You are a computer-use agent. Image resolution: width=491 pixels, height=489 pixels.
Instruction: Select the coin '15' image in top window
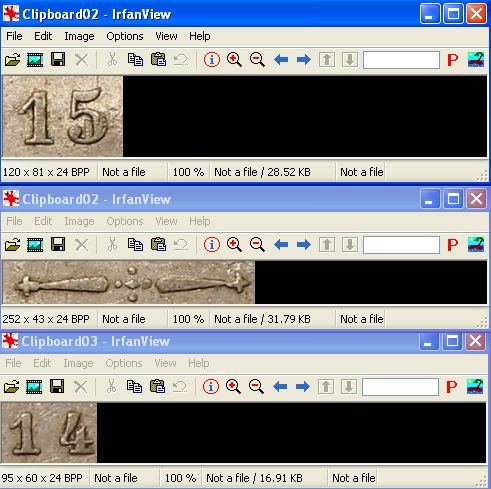coord(62,116)
